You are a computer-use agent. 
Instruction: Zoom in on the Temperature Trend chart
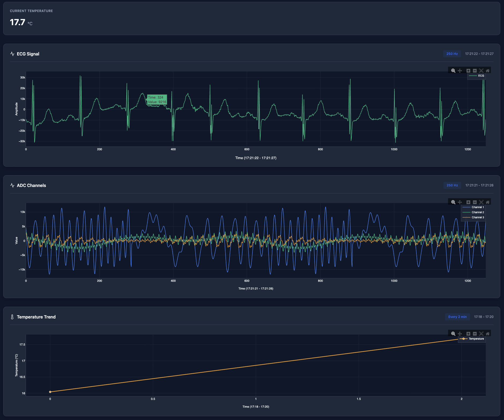pyautogui.click(x=468, y=334)
